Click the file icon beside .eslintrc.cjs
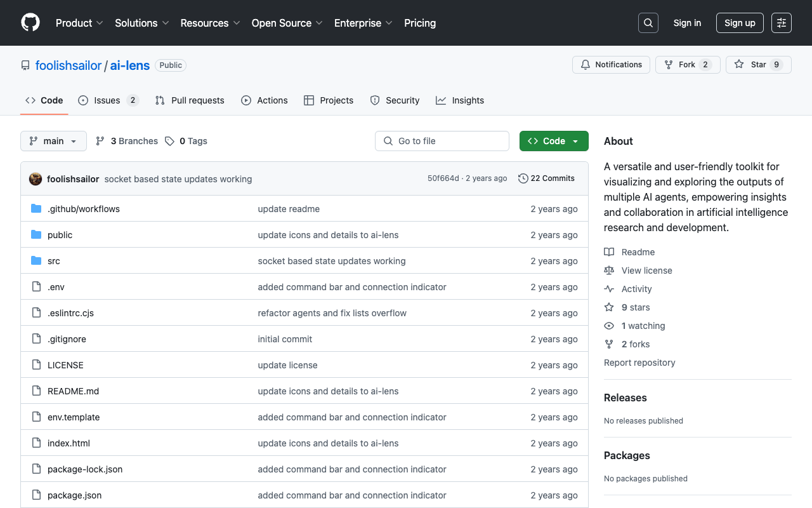 coord(36,313)
